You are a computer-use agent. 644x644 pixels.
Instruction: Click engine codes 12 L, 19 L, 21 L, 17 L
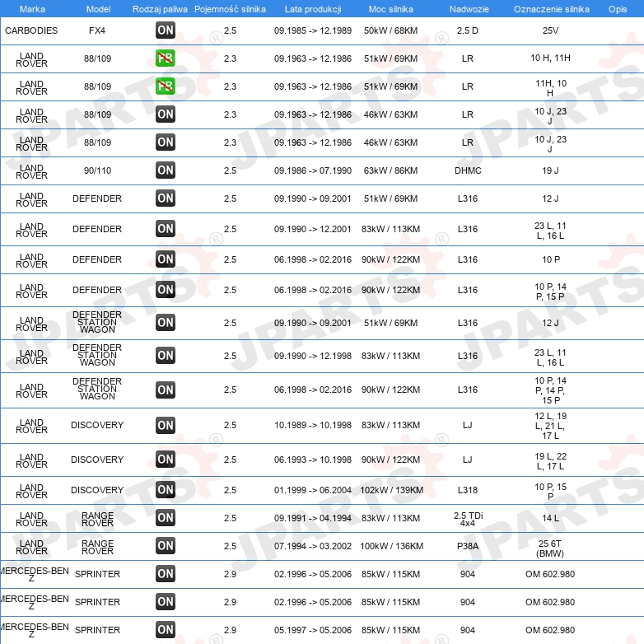click(550, 426)
